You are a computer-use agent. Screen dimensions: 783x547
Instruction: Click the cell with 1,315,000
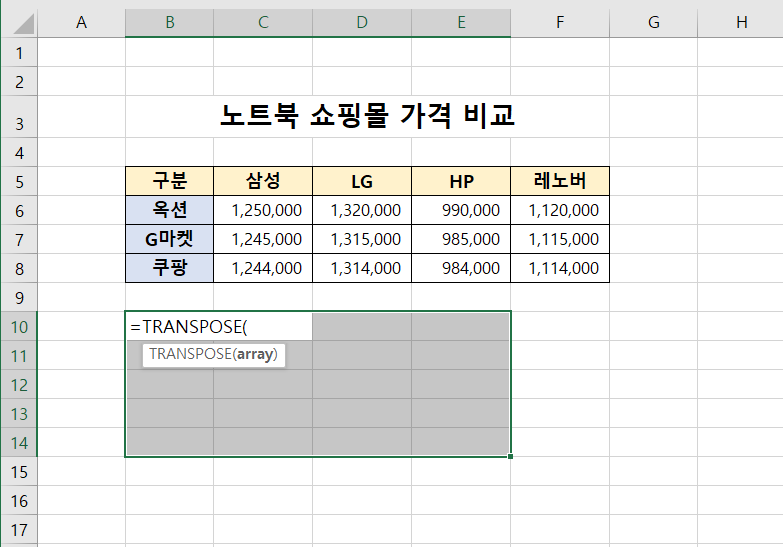[x=362, y=239]
